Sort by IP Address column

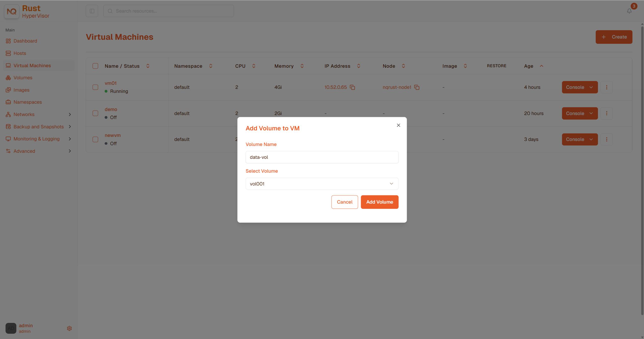coord(359,66)
